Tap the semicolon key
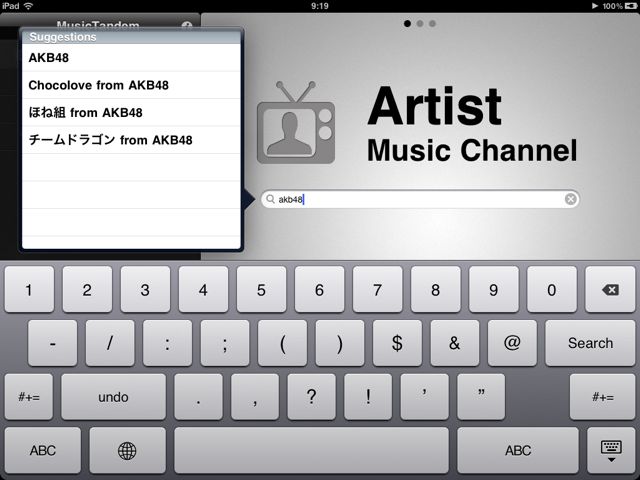The width and height of the screenshot is (640, 480). (x=225, y=343)
